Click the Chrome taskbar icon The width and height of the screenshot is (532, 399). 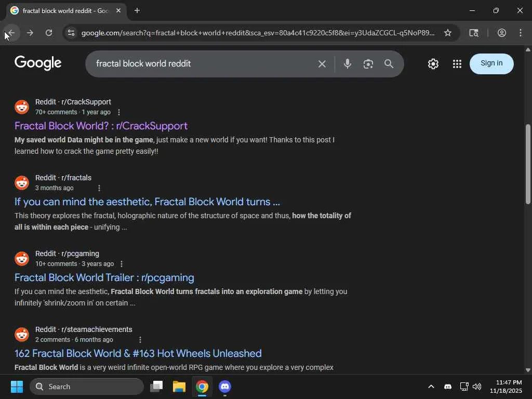[x=202, y=387]
